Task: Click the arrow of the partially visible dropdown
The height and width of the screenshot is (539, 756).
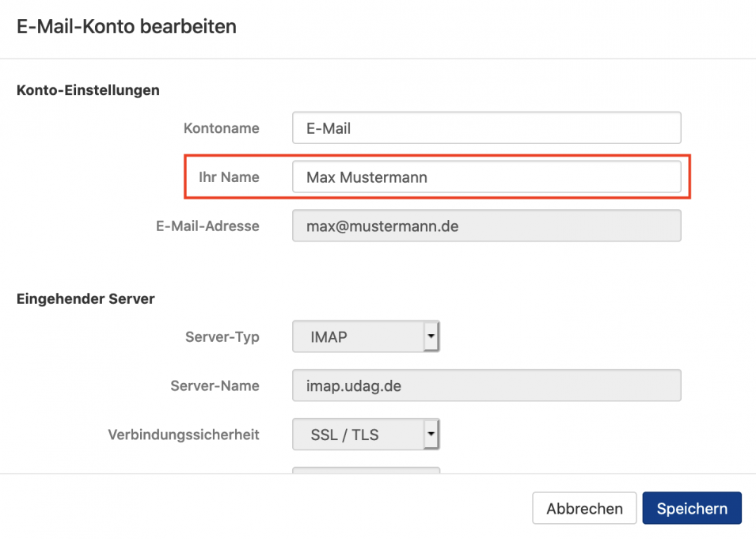Action: pos(431,470)
